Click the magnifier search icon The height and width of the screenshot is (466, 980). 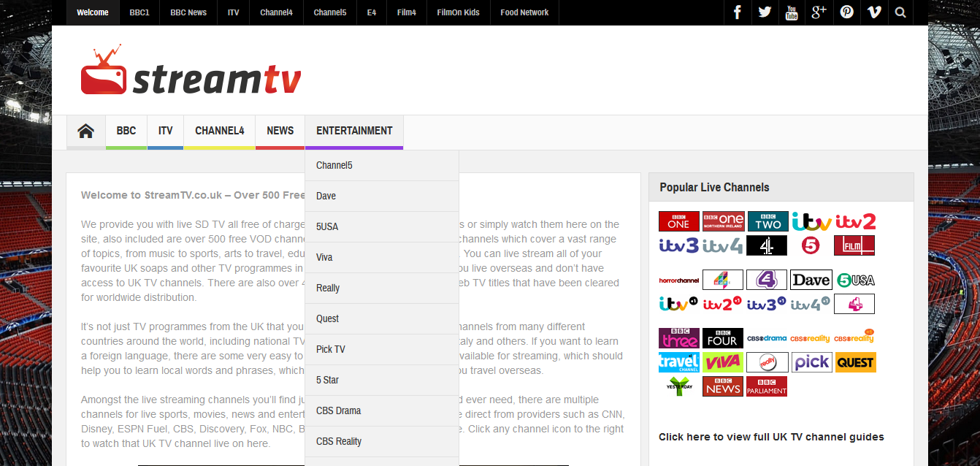coord(900,12)
